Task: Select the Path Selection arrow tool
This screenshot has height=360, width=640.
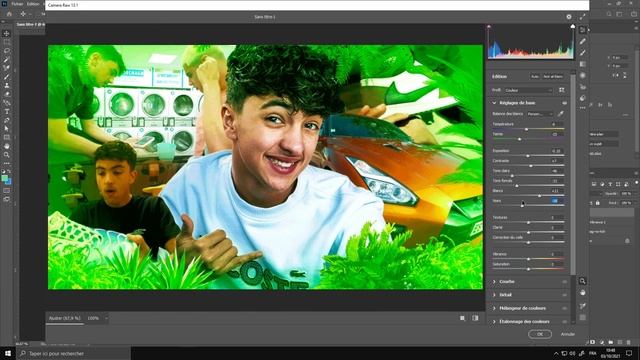Action: click(7, 129)
